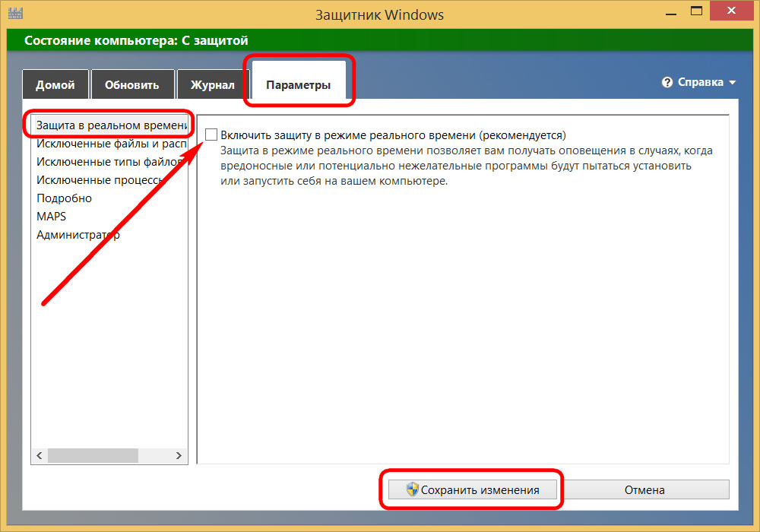Click the Защитник Windows title bar icon
Image resolution: width=760 pixels, height=532 pixels.
pyautogui.click(x=15, y=13)
